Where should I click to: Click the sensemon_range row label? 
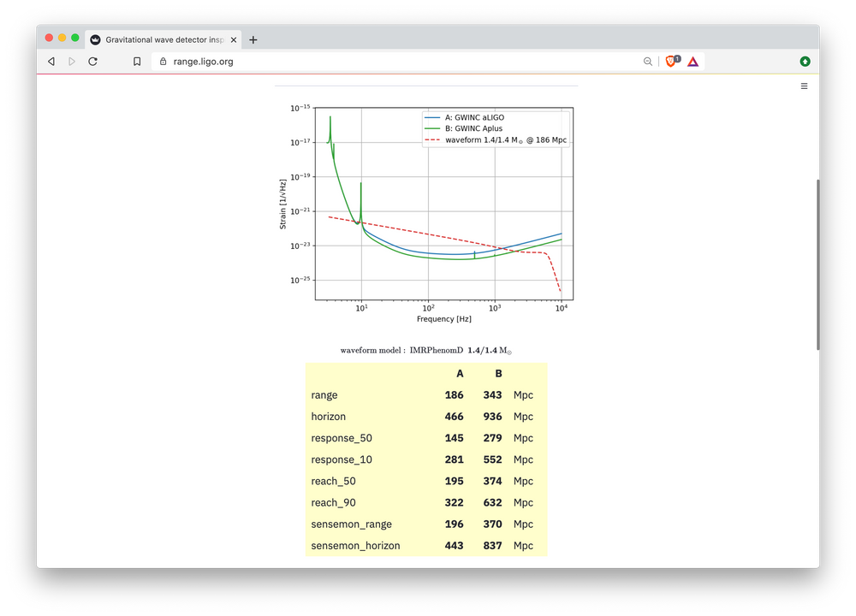[351, 524]
